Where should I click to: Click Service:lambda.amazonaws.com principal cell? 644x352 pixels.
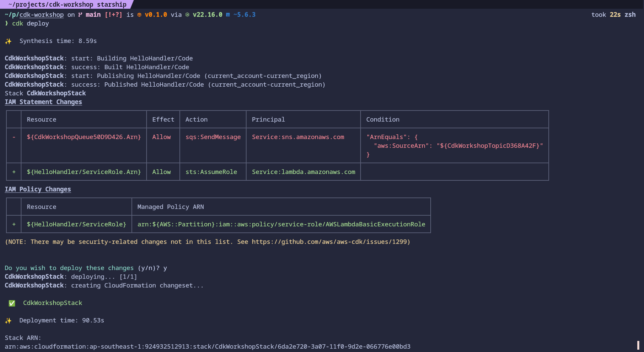click(304, 172)
